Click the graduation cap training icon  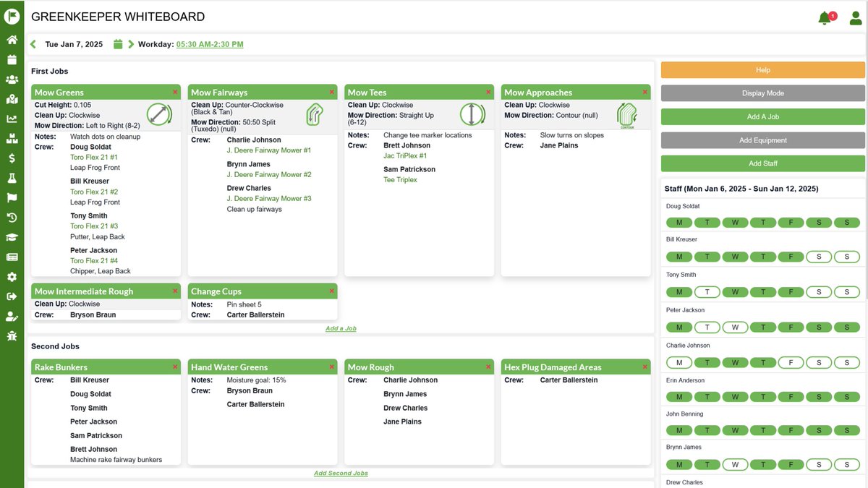tap(11, 237)
